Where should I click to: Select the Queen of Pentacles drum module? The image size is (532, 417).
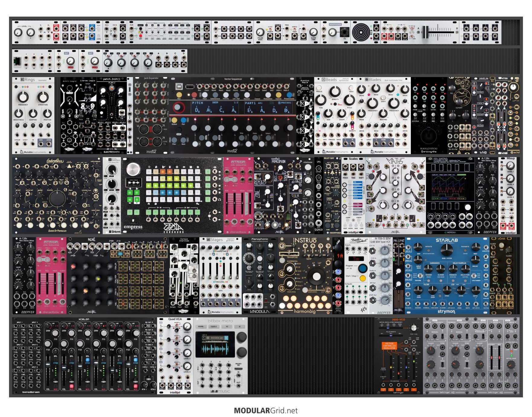pos(57,196)
